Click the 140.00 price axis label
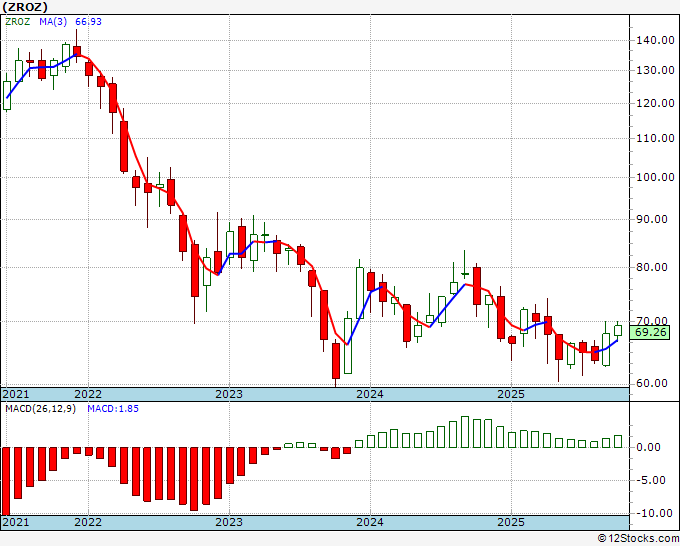680x546 pixels. point(655,41)
